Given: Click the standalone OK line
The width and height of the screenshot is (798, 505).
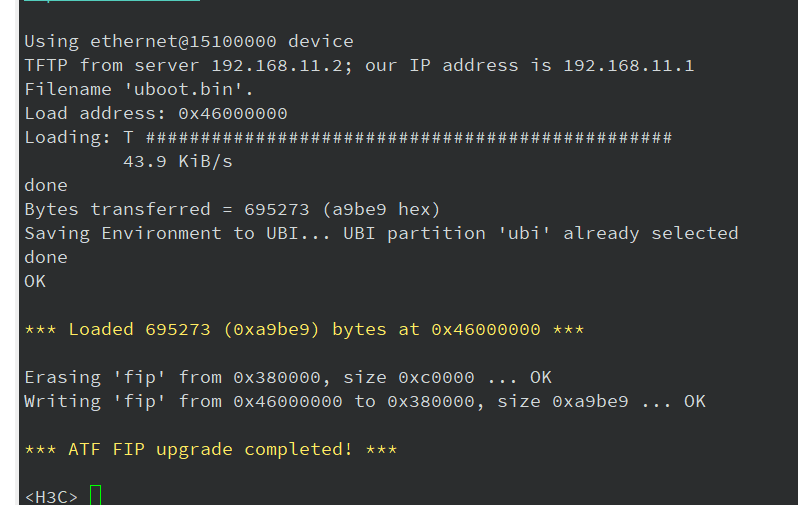Looking at the screenshot, I should coord(35,281).
